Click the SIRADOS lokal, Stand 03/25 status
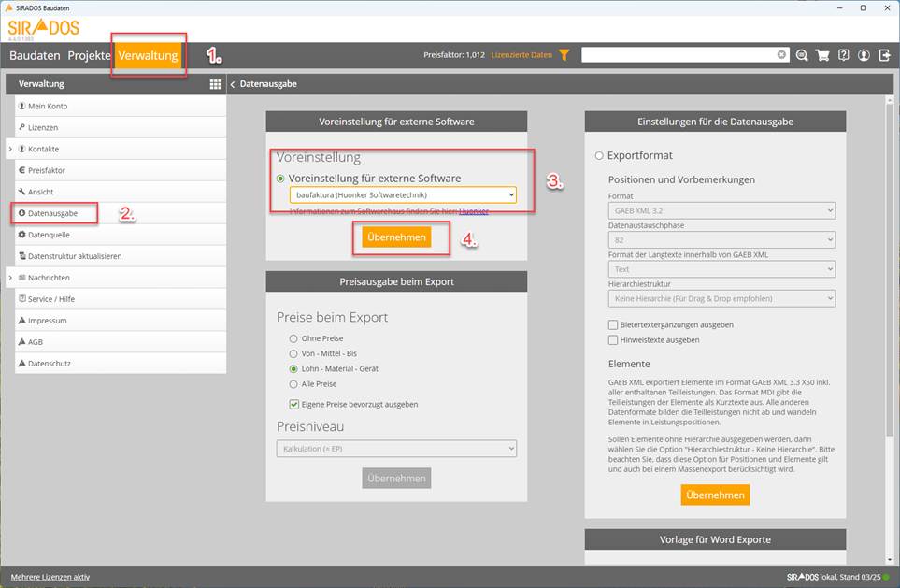 pyautogui.click(x=833, y=577)
